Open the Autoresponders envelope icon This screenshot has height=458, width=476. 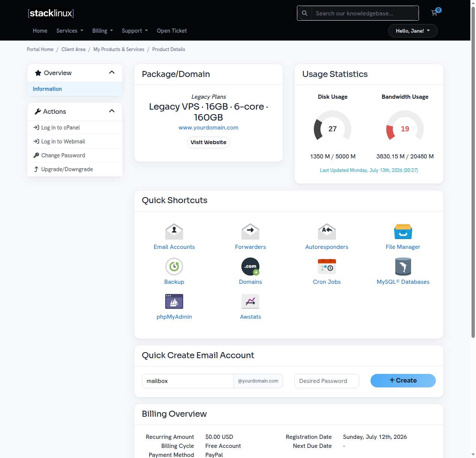pos(327,232)
